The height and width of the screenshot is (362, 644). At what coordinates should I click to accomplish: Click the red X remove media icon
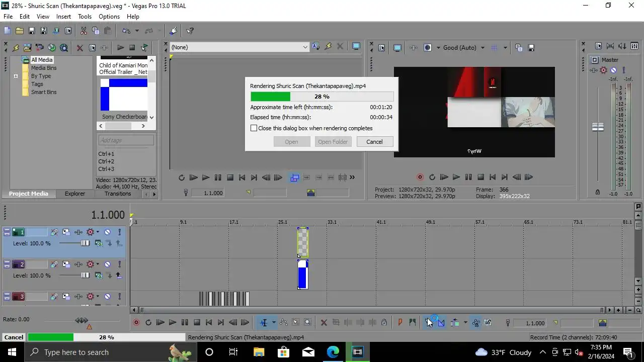coord(79,48)
